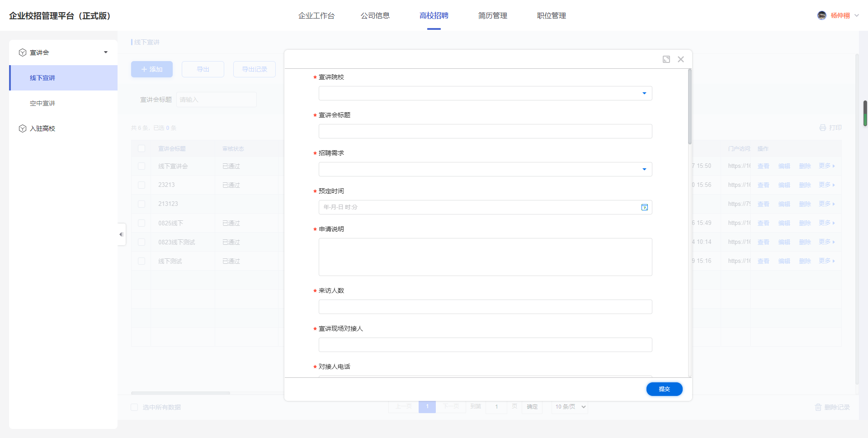Viewport: 868px width, 438px height.
Task: Close the form dialog with the X icon
Action: [680, 59]
